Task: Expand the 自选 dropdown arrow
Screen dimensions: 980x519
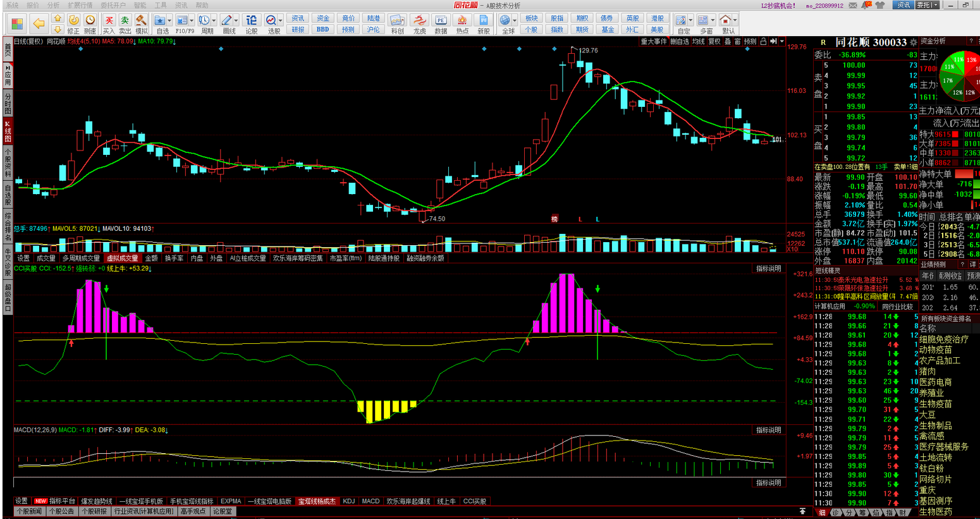Action: click(171, 20)
